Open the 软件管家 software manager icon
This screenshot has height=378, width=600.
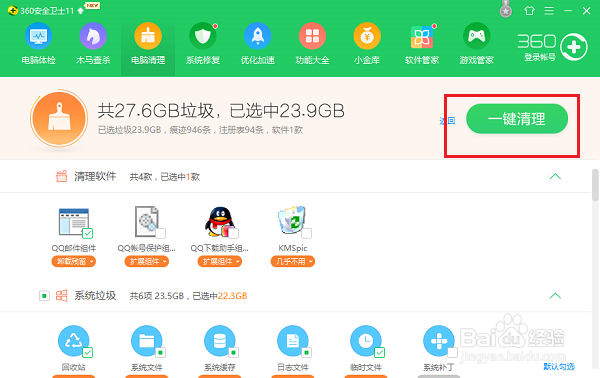click(x=422, y=37)
